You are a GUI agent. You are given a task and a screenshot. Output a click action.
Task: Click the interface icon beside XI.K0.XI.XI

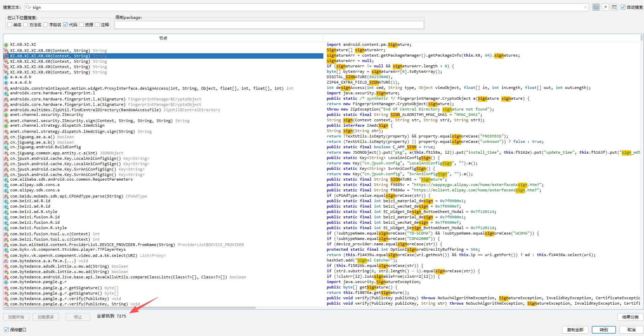(6, 45)
